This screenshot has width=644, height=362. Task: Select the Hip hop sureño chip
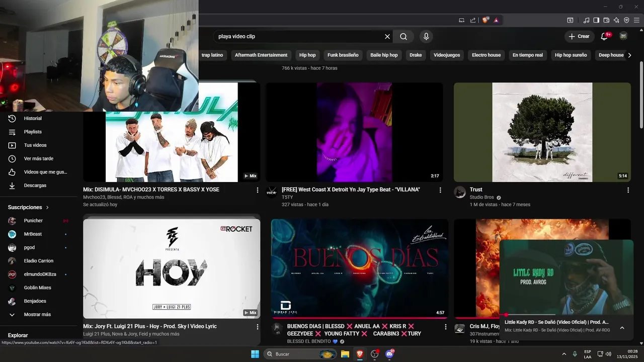571,55
